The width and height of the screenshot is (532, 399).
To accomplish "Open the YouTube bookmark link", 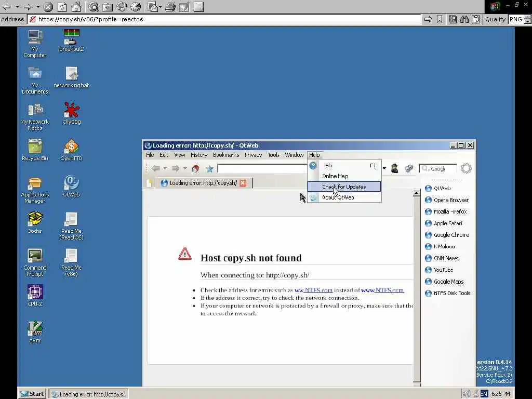I will click(438, 270).
